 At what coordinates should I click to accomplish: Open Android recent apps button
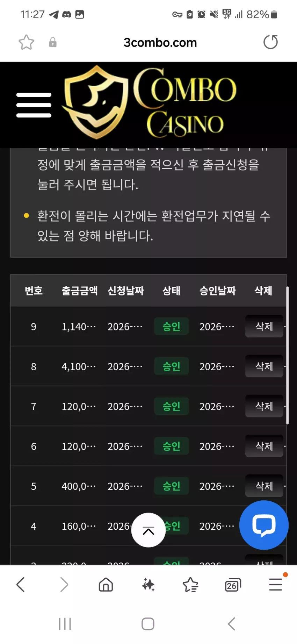click(65, 623)
